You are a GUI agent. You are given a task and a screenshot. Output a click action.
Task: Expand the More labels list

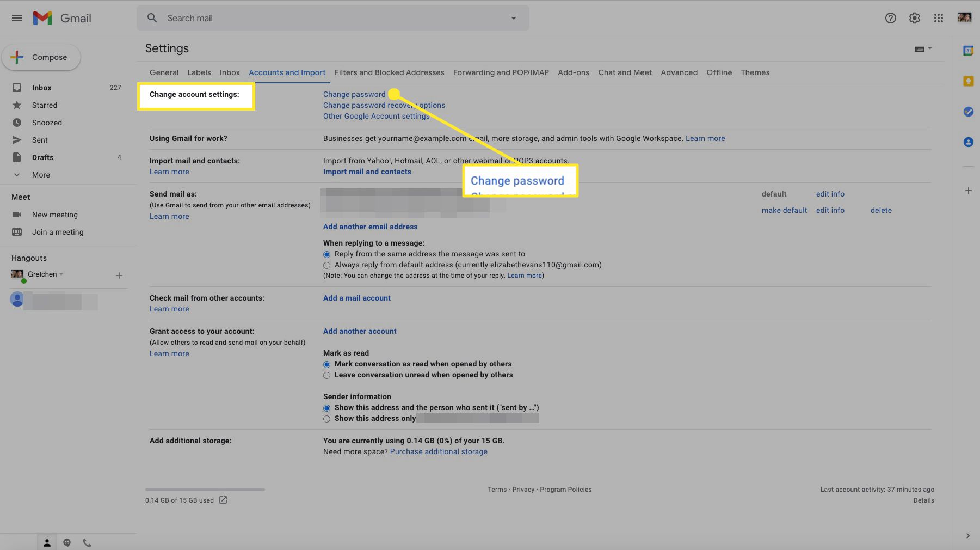click(41, 175)
